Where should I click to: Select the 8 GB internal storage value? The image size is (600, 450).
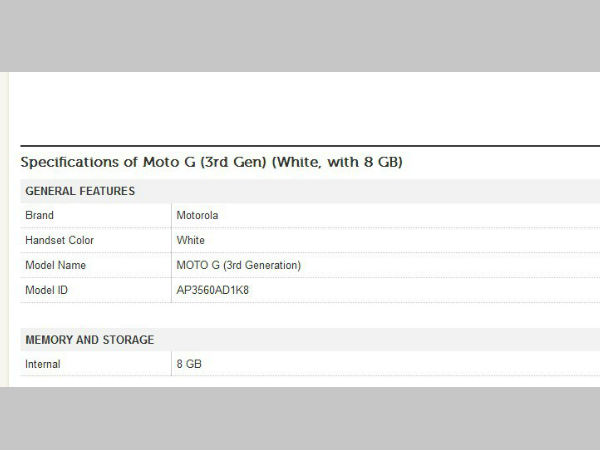[188, 364]
